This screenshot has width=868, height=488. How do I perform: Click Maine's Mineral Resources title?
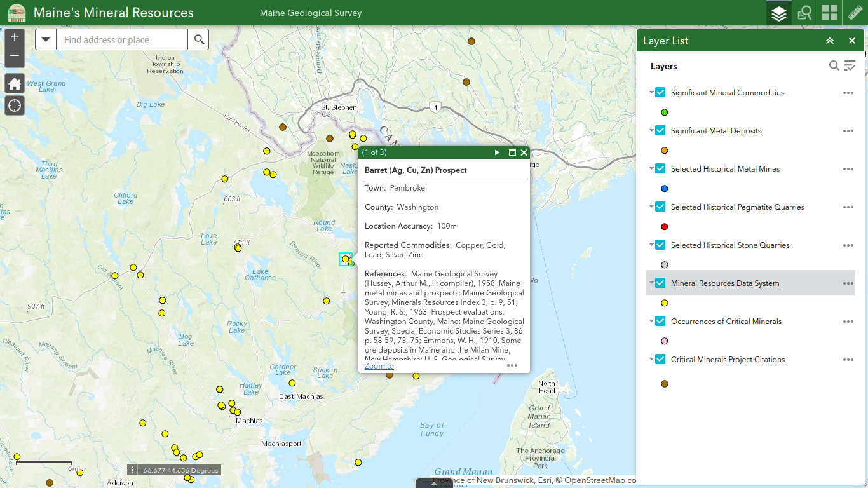pos(114,13)
